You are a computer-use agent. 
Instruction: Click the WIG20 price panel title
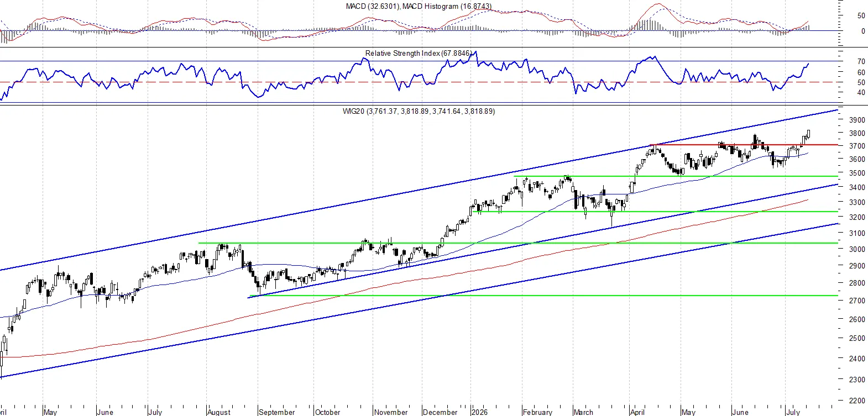point(419,111)
